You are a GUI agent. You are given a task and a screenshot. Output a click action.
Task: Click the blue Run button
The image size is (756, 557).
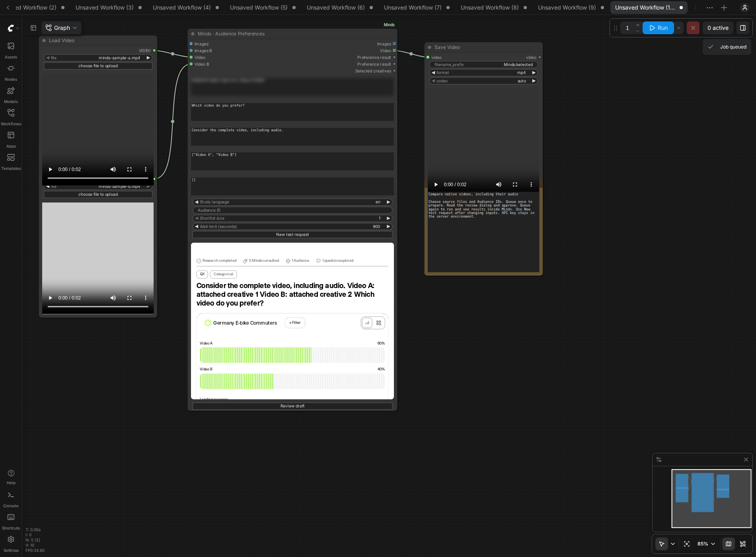pos(658,28)
